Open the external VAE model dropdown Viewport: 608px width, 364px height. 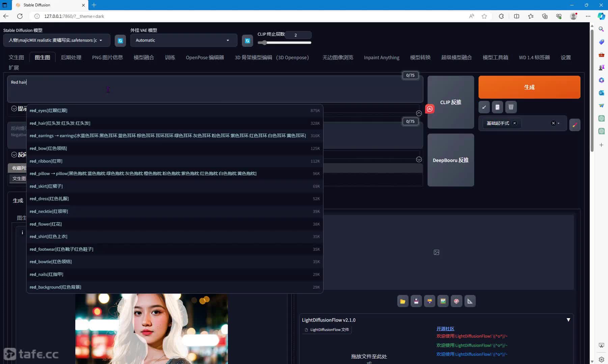pyautogui.click(x=184, y=40)
